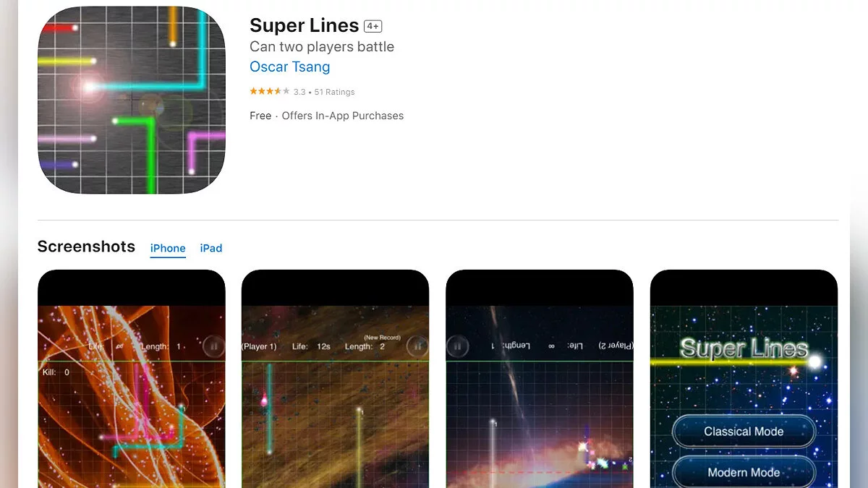Click the Super Lines app title

304,25
